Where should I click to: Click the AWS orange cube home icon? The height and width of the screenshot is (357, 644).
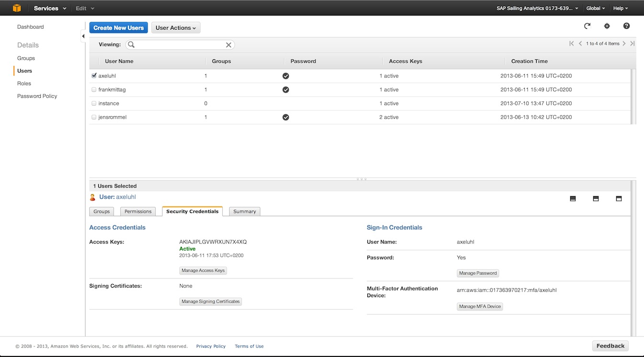[x=17, y=8]
